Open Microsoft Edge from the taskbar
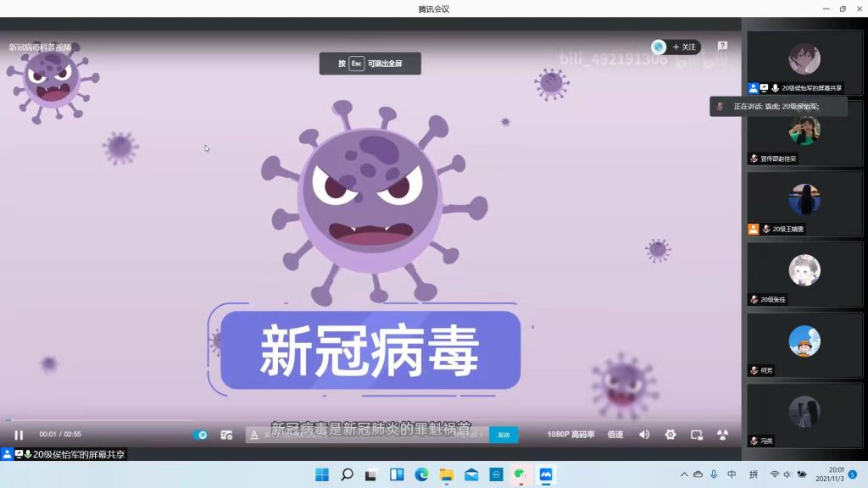The image size is (868, 488). click(421, 474)
